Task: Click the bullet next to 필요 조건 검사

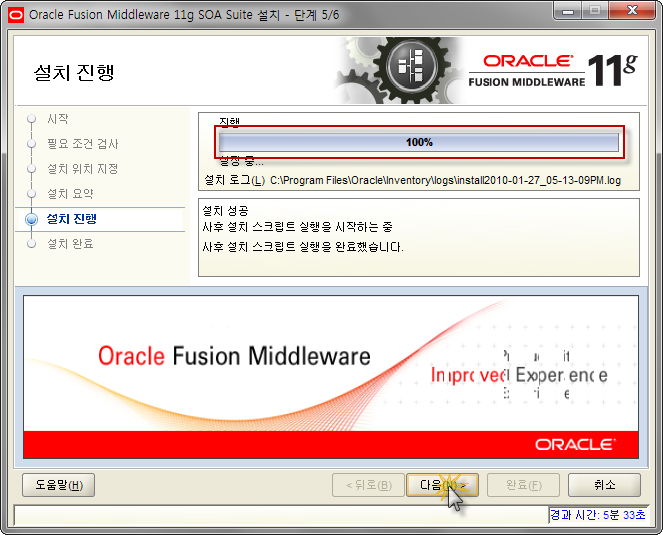Action: point(31,144)
